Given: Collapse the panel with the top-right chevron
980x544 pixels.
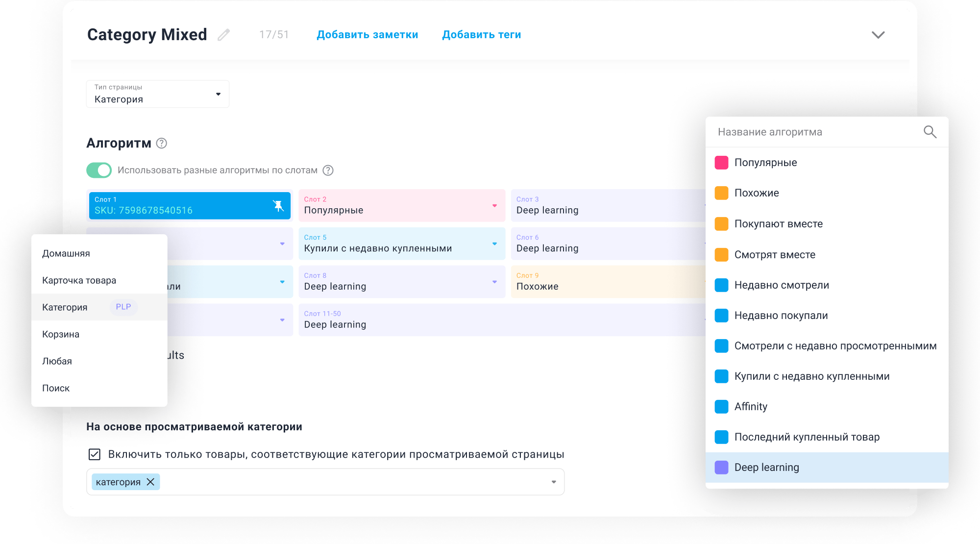Looking at the screenshot, I should tap(878, 35).
